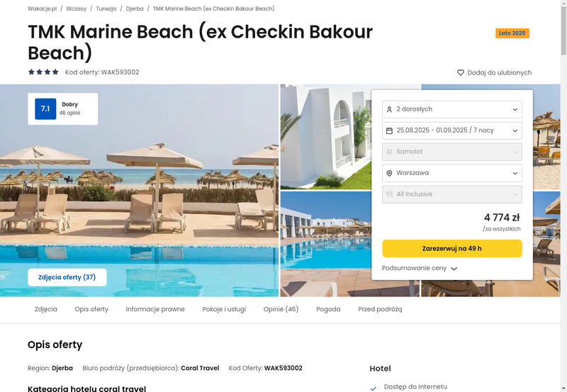This screenshot has width=567, height=392.
Task: Expand the Warszawa departure city dropdown
Action: coord(452,173)
